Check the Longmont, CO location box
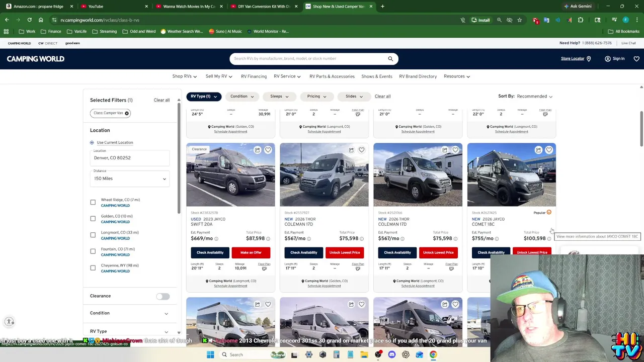Image resolution: width=644 pixels, height=362 pixels. point(93,235)
